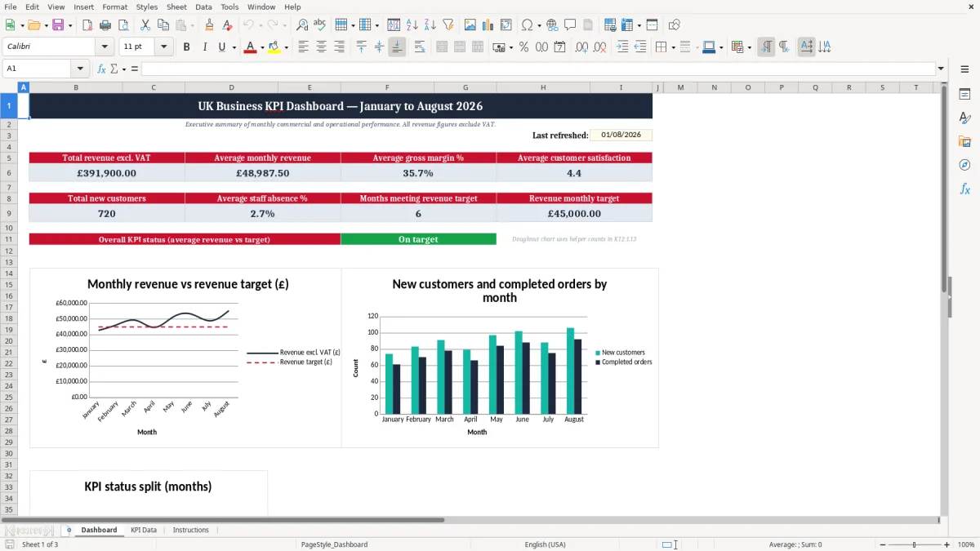The height and width of the screenshot is (551, 980).
Task: Click sidebar settings hamburger button
Action: 964,70
